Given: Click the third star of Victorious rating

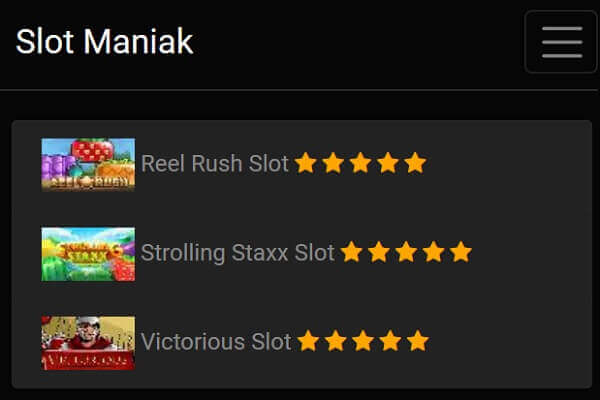Looking at the screenshot, I should 363,341.
